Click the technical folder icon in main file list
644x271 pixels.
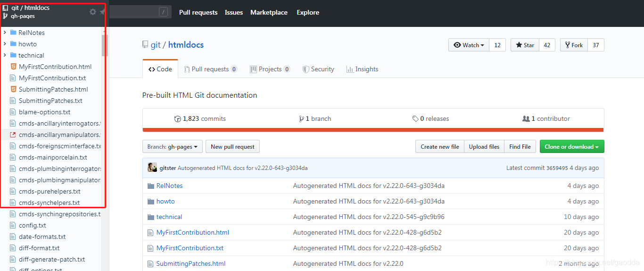tap(151, 217)
